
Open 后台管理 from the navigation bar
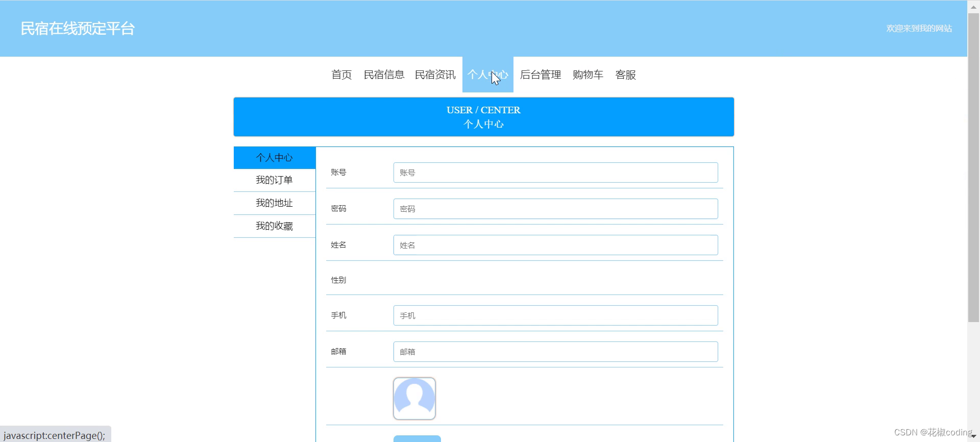540,75
